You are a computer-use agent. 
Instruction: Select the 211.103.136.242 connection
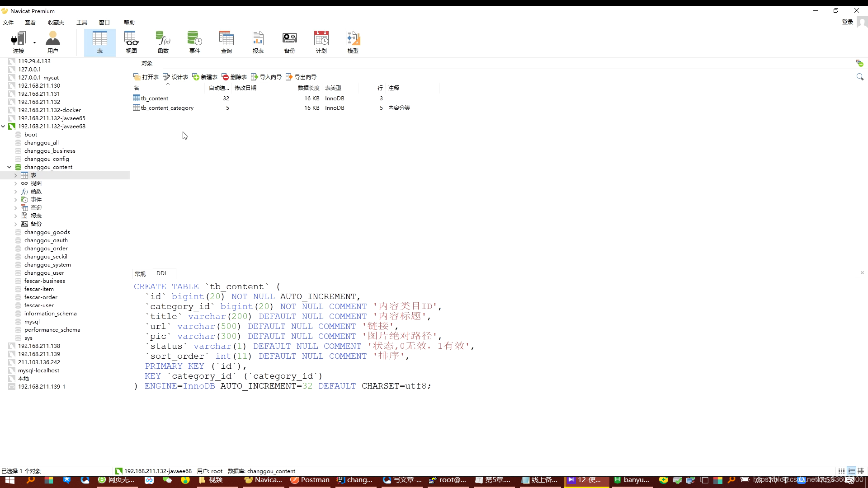coord(39,362)
